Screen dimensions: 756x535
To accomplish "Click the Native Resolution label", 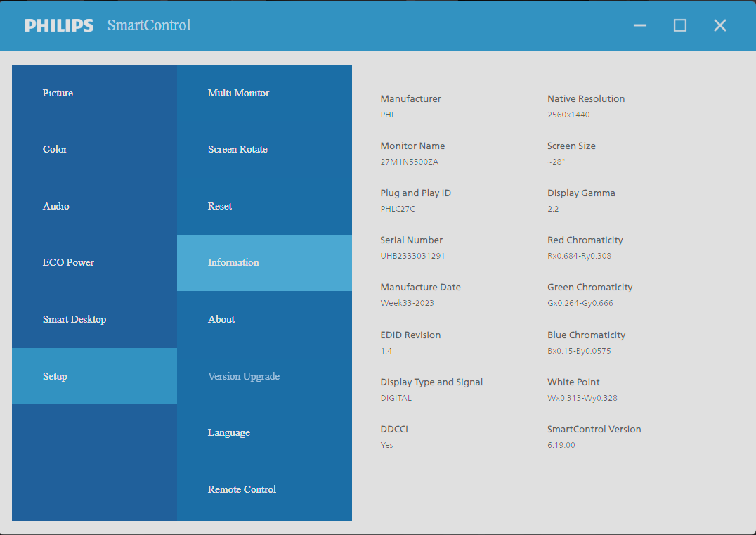I will click(x=586, y=99).
